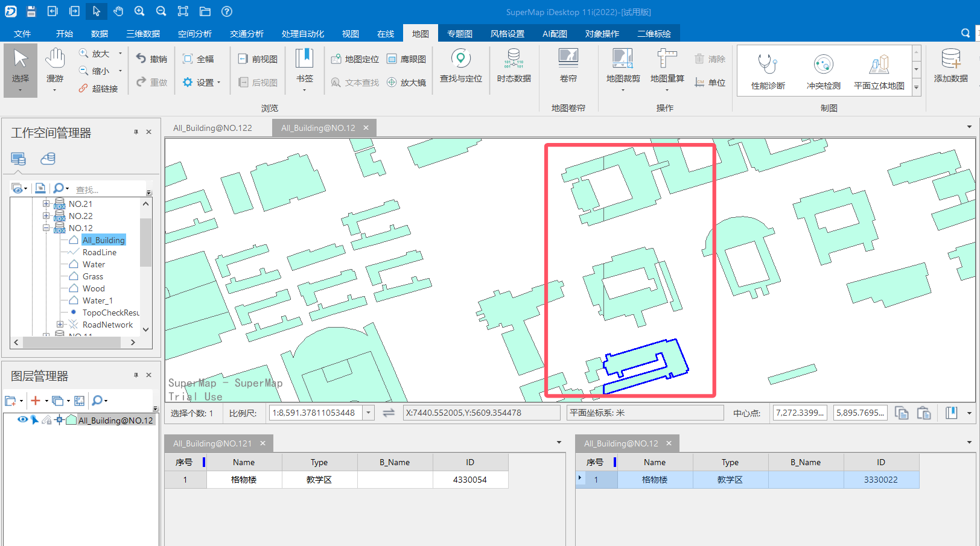Viewport: 980px width, 546px height.
Task: Click the 全幅 full extent button
Action: pyautogui.click(x=199, y=59)
